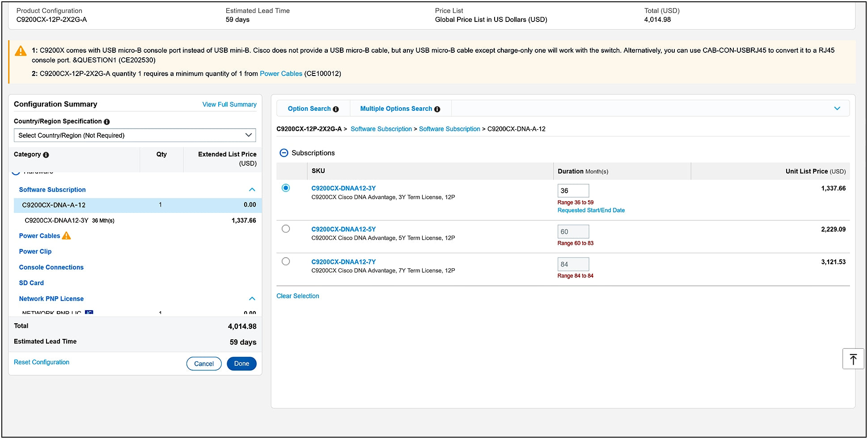Click the warning triangle icon in alert banner
Screen dimensions: 868x439
[x=21, y=51]
